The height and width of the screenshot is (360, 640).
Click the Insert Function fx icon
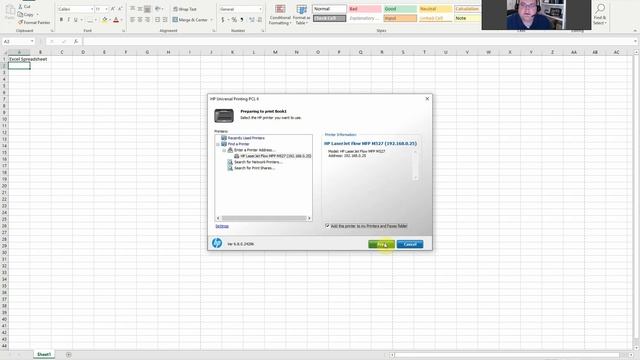pos(76,41)
